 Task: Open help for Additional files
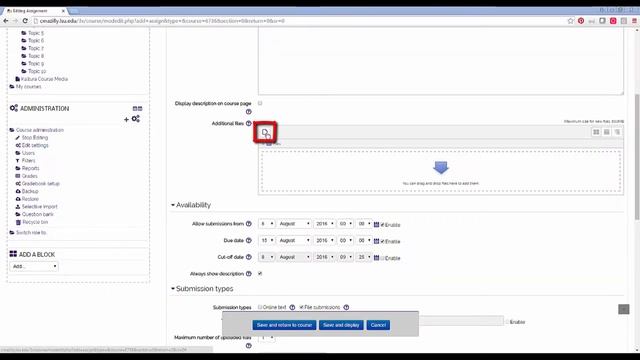click(x=249, y=123)
